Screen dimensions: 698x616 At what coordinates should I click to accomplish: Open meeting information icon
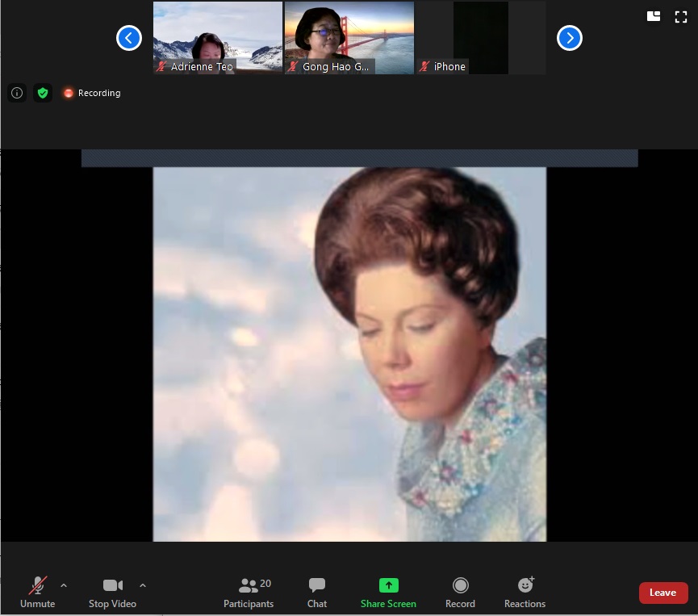pyautogui.click(x=17, y=93)
